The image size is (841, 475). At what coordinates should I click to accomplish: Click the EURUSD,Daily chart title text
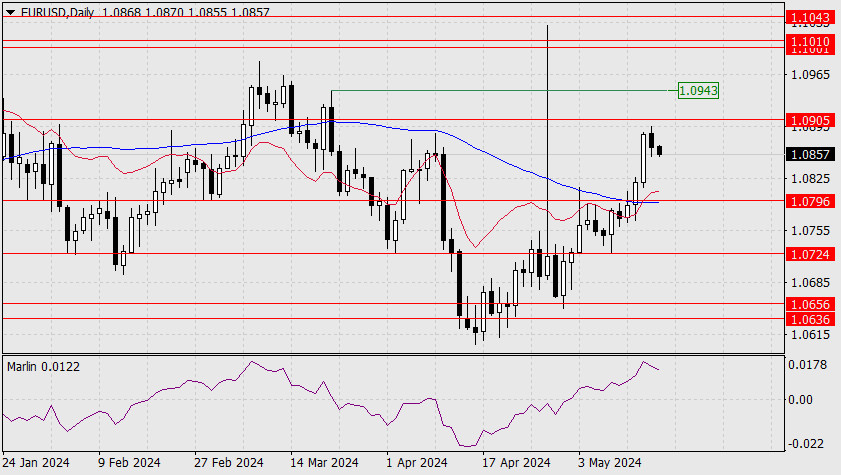pyautogui.click(x=57, y=12)
